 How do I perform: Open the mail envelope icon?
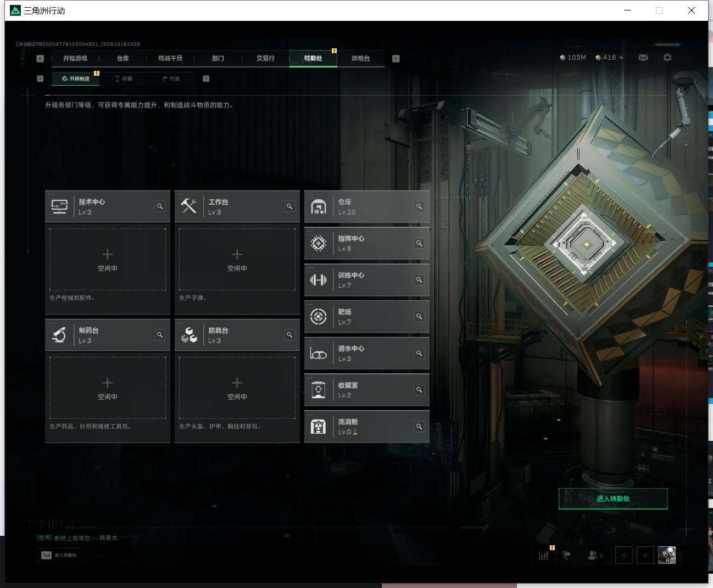pos(643,58)
